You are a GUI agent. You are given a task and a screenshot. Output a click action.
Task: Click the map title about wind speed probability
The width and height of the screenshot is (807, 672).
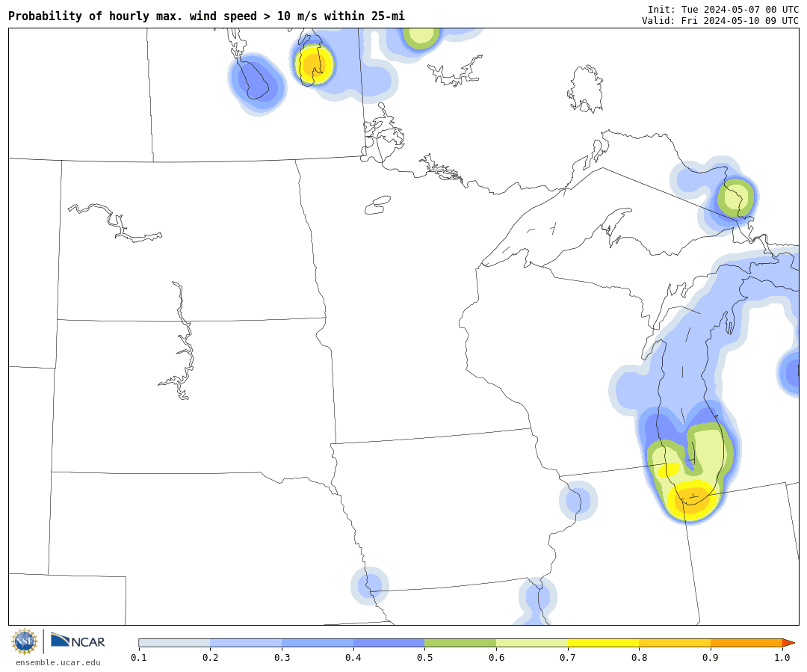[x=206, y=16]
